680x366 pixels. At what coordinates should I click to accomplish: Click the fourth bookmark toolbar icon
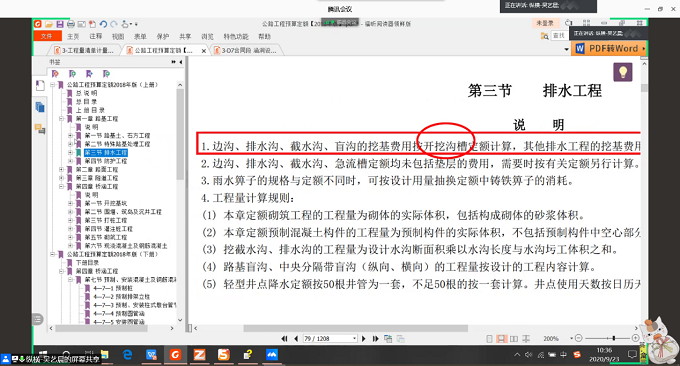click(106, 74)
